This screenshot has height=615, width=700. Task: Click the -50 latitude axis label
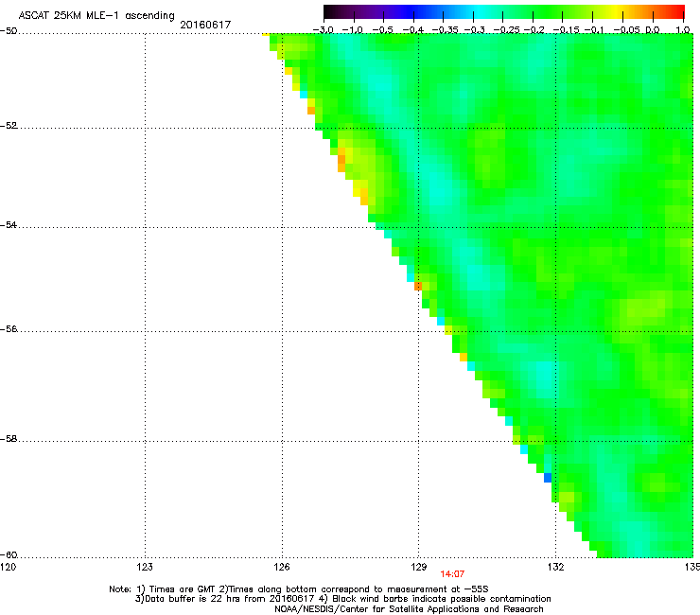pyautogui.click(x=9, y=31)
